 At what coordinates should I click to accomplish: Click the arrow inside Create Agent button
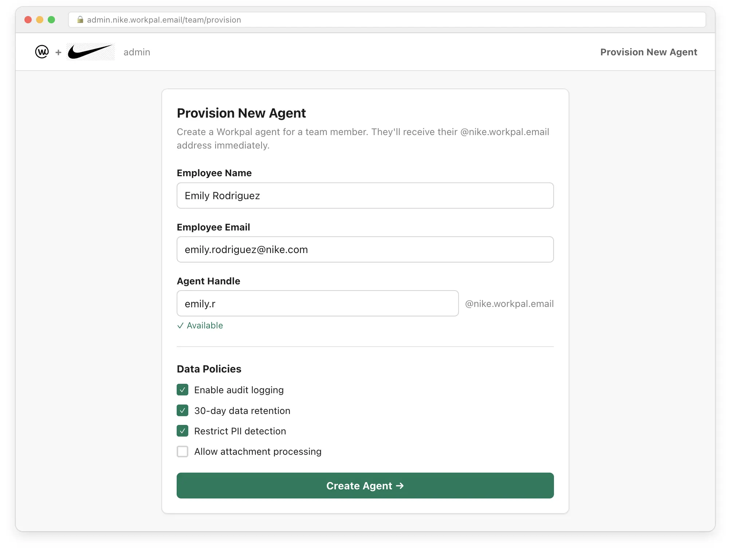point(400,486)
